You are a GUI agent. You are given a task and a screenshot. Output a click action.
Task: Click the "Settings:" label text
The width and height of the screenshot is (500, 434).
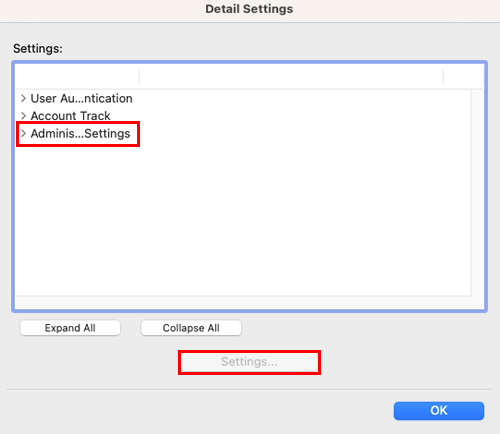[38, 49]
